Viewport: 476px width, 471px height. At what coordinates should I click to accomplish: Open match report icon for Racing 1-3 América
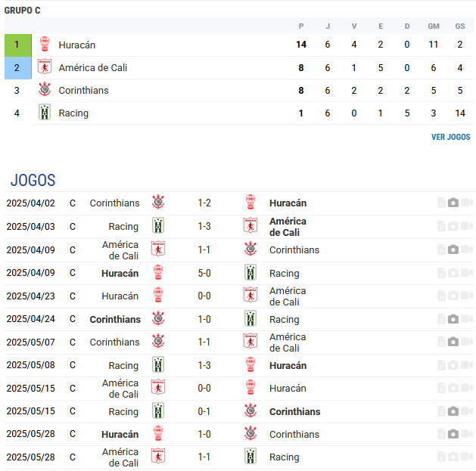441,226
